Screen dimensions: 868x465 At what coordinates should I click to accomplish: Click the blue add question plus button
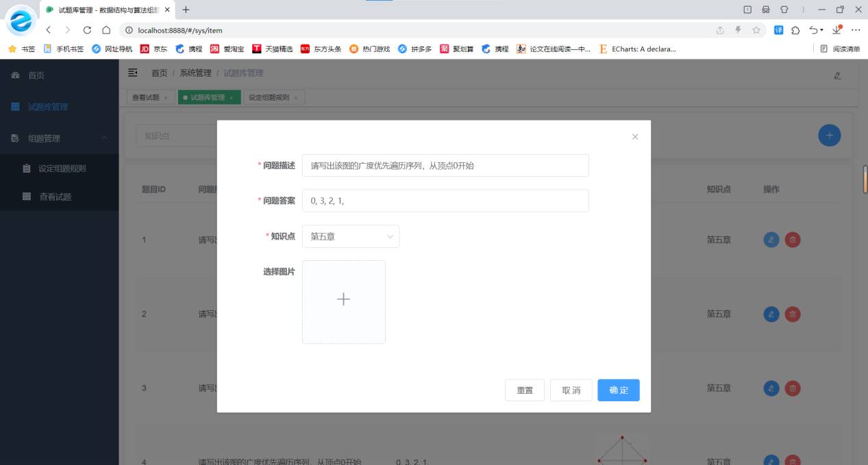[829, 136]
